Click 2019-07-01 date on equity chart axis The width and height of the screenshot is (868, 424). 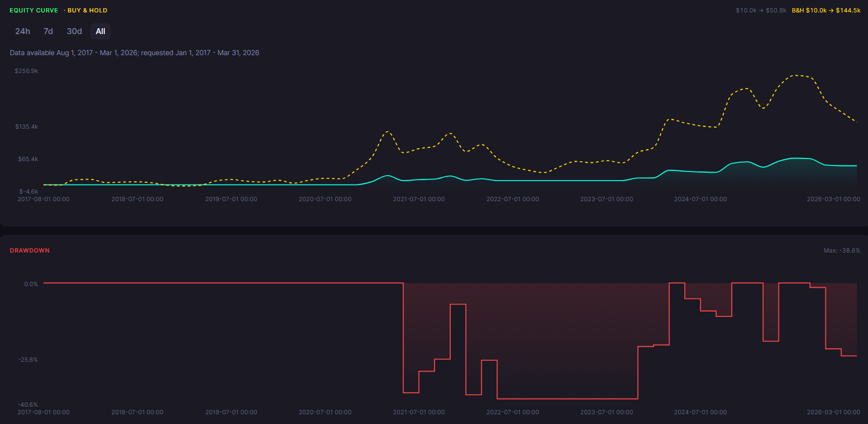click(x=231, y=199)
